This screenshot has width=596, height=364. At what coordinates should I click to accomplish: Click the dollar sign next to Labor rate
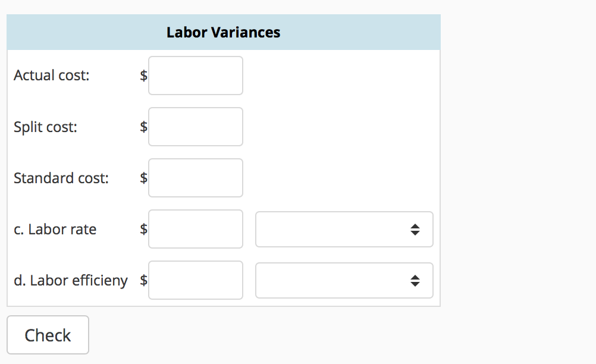[143, 229]
